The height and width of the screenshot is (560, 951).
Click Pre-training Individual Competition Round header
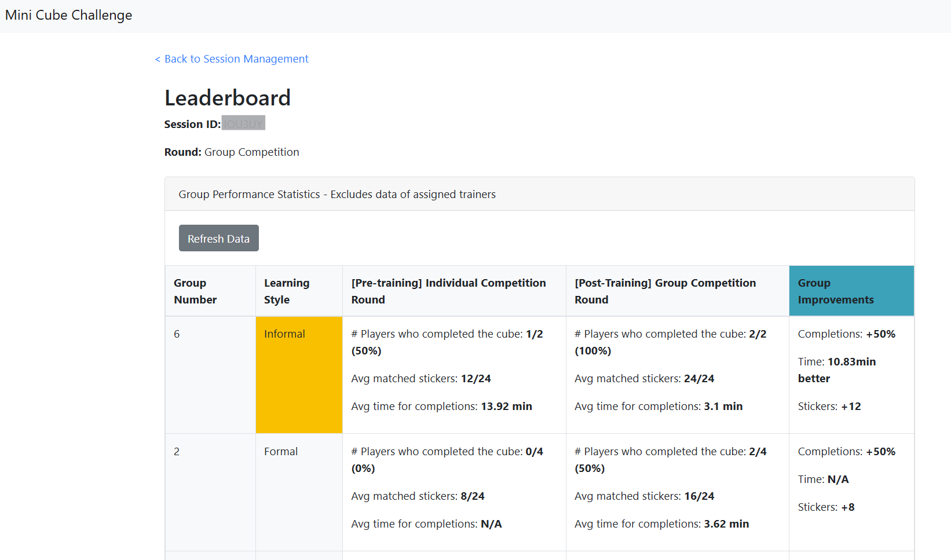point(454,291)
